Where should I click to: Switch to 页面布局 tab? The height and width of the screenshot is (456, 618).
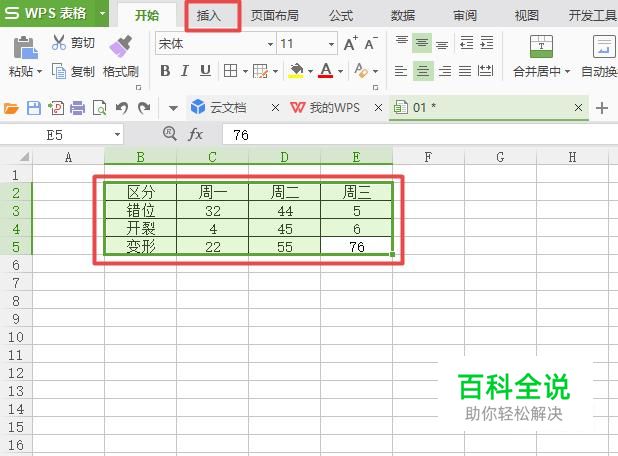(275, 16)
